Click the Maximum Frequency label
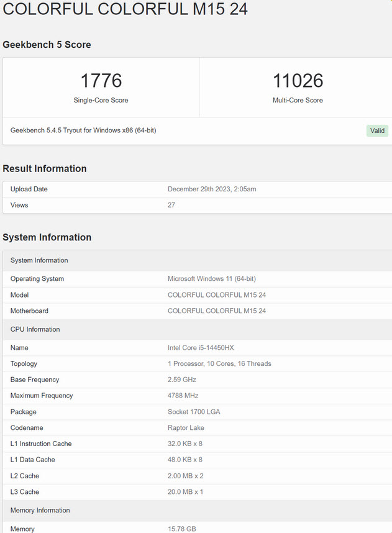 [x=42, y=396]
